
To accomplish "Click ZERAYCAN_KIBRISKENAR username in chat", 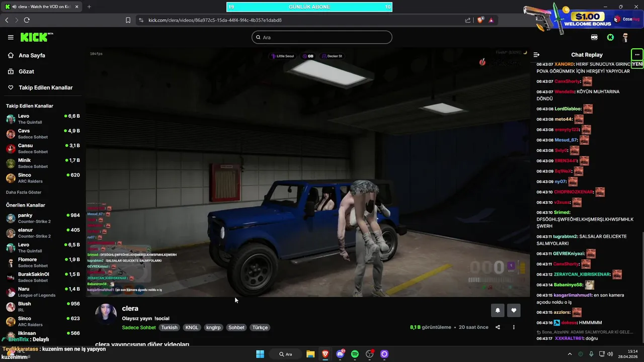I will [x=582, y=275].
